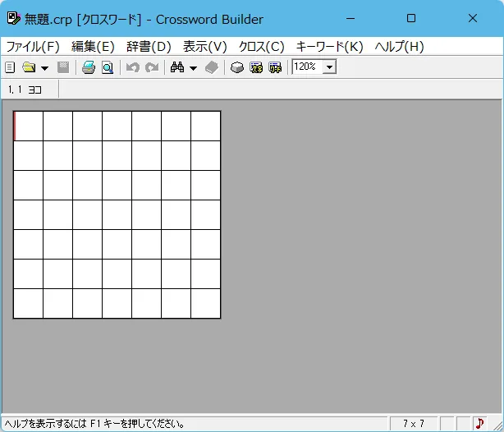The width and height of the screenshot is (504, 432).
Task: Click the undo arrow icon
Action: tap(132, 67)
